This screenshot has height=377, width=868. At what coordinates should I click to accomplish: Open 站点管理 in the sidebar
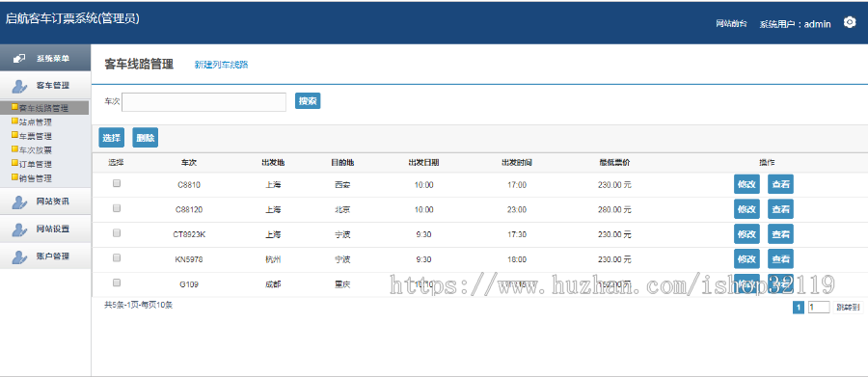[36, 121]
